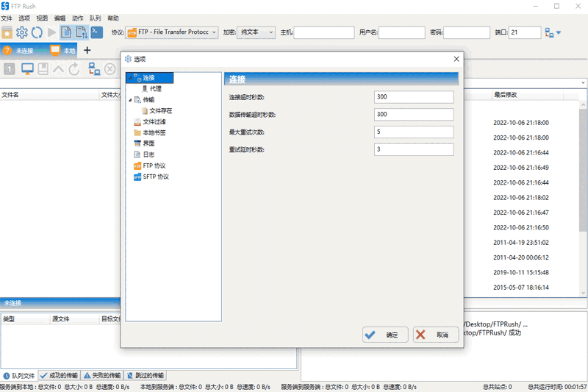Click the 密码 password input field

pyautogui.click(x=467, y=32)
